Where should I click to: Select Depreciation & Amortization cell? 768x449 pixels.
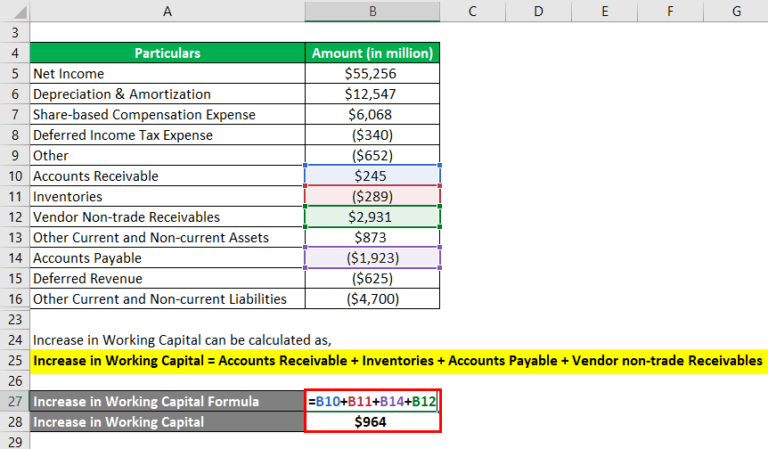pyautogui.click(x=167, y=94)
